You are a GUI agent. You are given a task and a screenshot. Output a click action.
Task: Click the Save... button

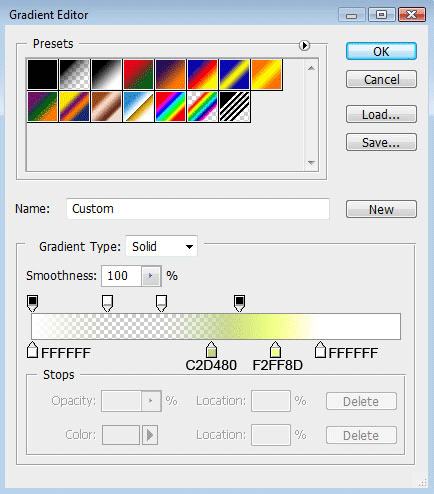tap(381, 142)
